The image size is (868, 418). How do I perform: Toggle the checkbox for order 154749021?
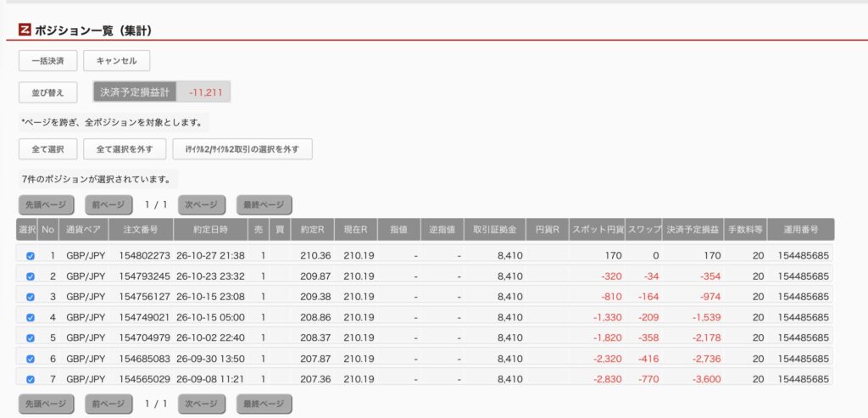click(31, 317)
